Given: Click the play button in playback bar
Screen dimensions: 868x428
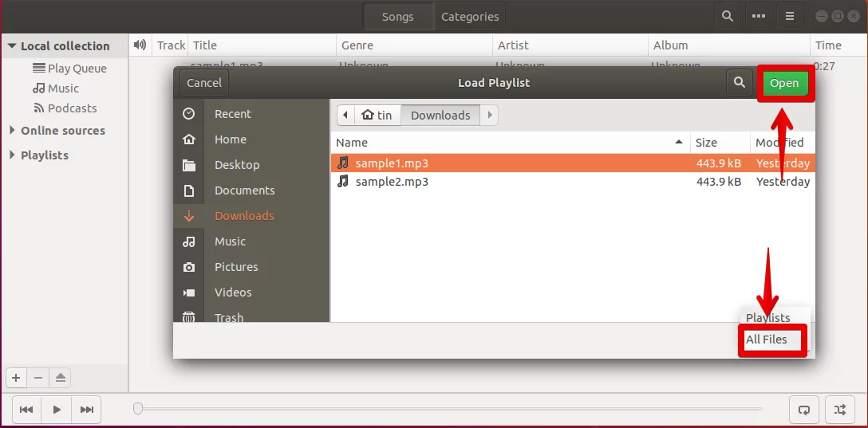Looking at the screenshot, I should (x=57, y=410).
